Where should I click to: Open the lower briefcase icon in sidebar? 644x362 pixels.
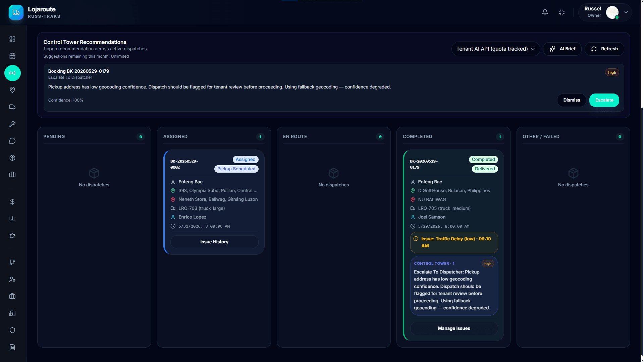12,296
